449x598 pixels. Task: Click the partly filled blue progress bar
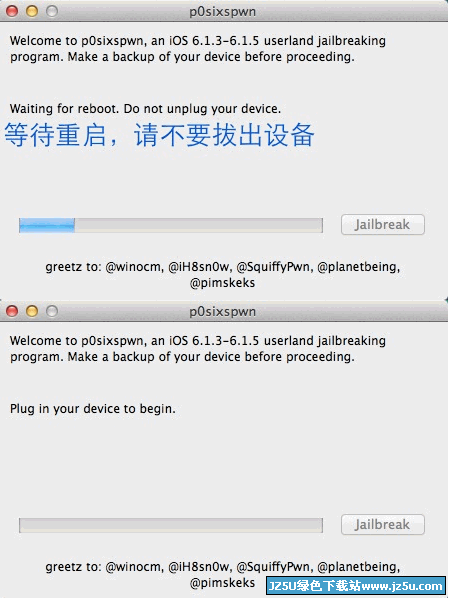171,225
